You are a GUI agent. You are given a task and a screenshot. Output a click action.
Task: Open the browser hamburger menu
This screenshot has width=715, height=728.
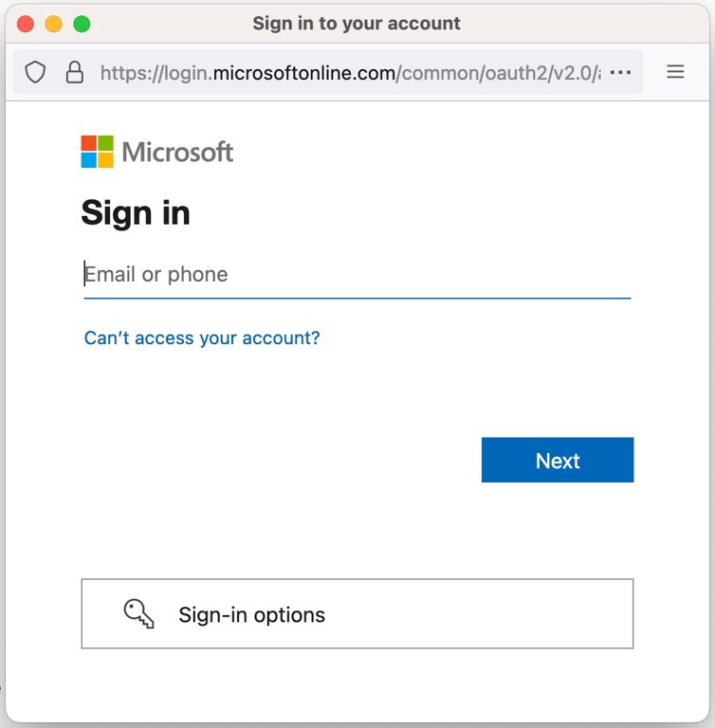pyautogui.click(x=676, y=72)
